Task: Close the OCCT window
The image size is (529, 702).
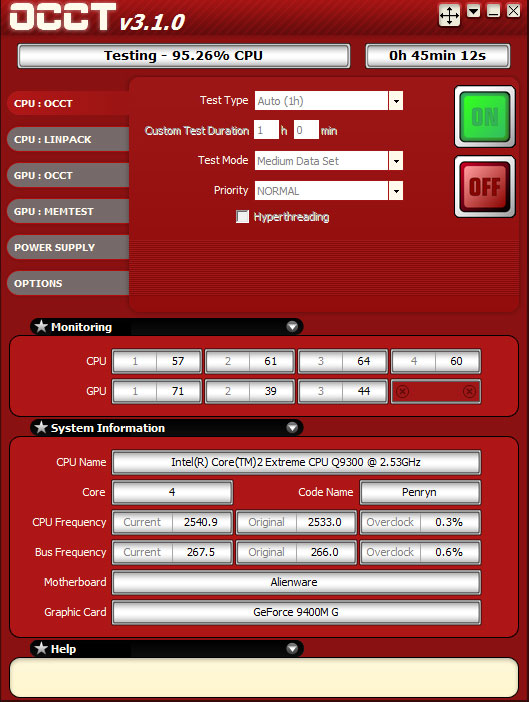Action: pos(513,11)
